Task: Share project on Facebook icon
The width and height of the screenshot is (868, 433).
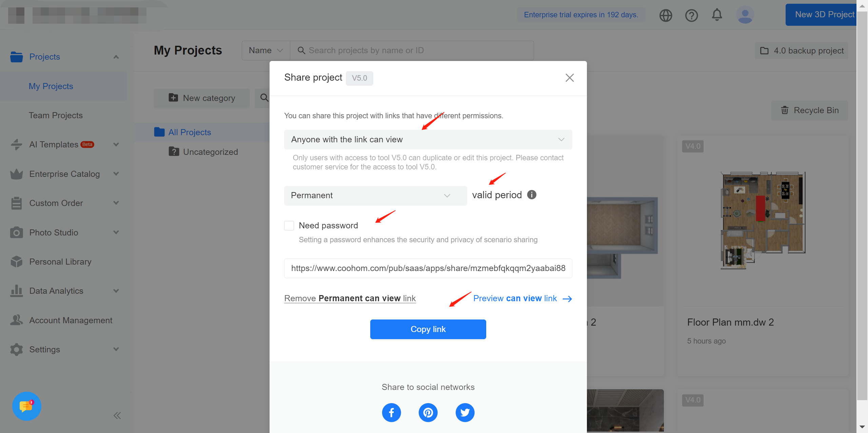Action: (x=391, y=412)
